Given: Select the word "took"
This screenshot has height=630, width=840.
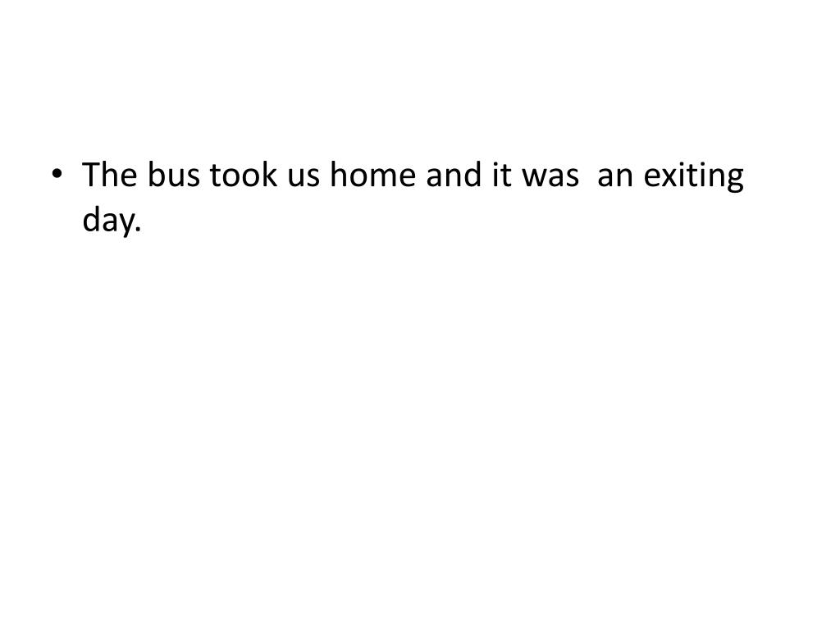Looking at the screenshot, I should 244,177.
